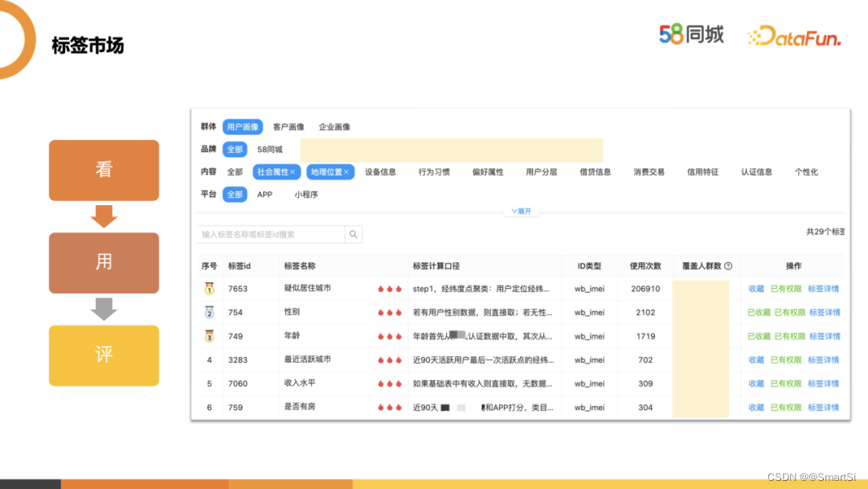
Task: Open 标签详情 for tag 759
Action: [823, 408]
